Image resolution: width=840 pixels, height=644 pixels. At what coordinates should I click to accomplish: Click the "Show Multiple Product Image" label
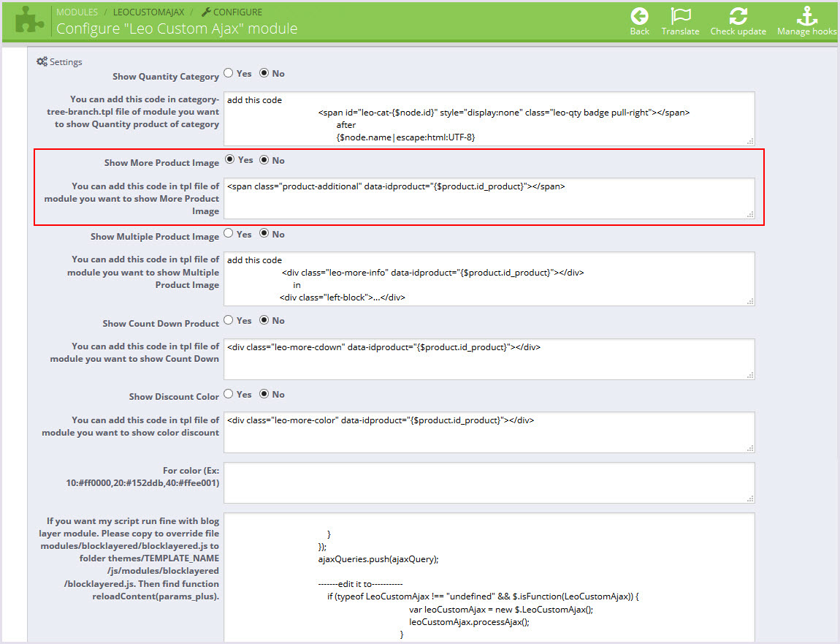coord(155,236)
